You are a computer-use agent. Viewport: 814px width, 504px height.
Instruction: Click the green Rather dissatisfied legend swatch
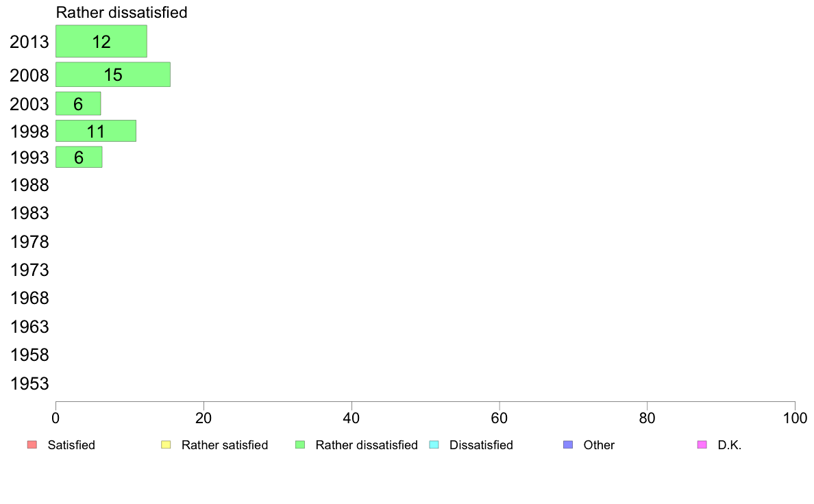pos(300,445)
